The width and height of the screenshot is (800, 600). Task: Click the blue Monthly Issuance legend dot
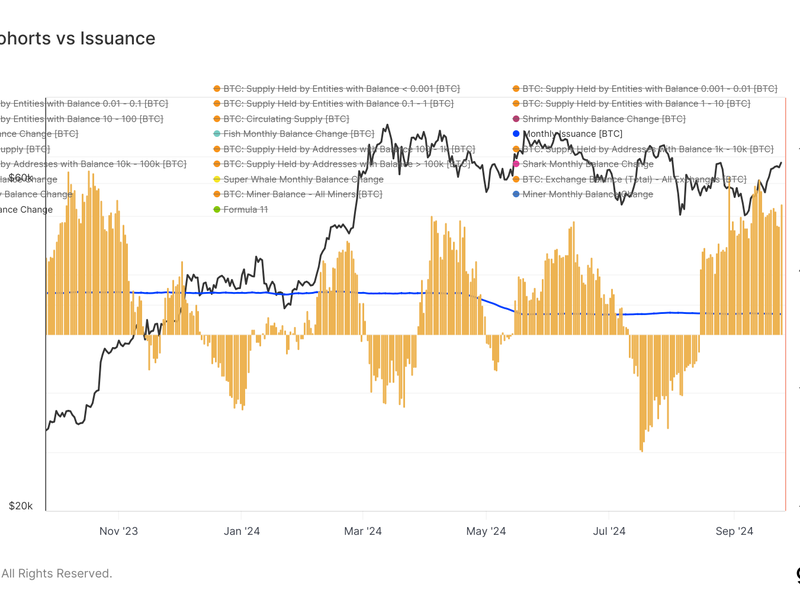tap(516, 134)
